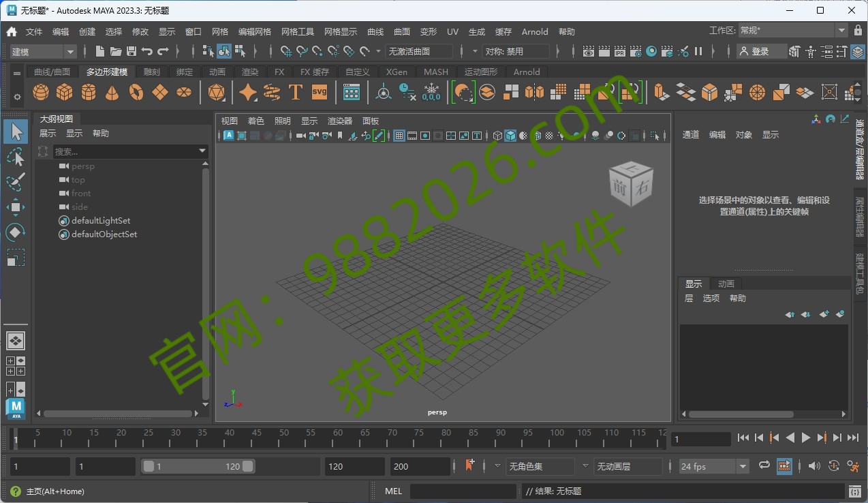Click the New Scene icon
The image size is (868, 503).
(100, 51)
